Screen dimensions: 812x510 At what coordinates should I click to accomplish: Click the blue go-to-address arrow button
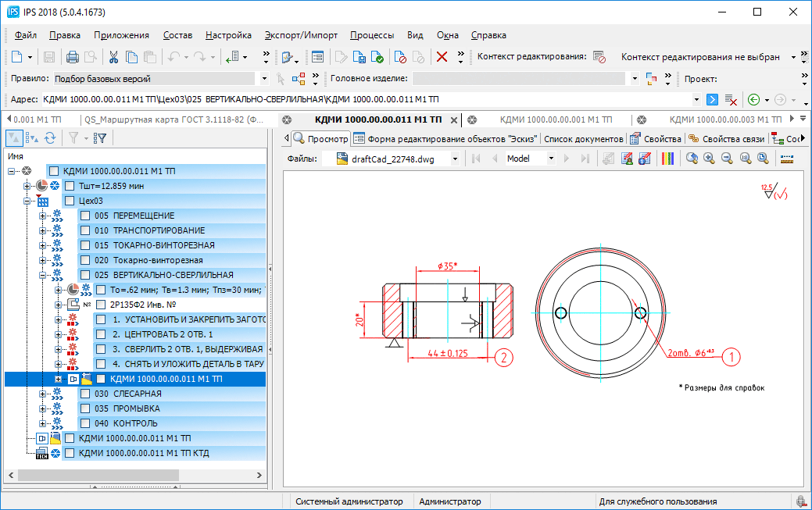coord(712,100)
